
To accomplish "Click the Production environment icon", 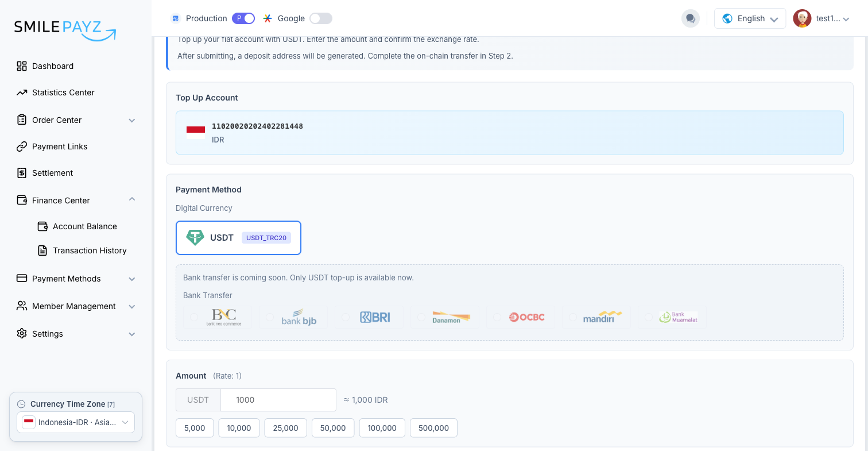I will click(x=176, y=18).
